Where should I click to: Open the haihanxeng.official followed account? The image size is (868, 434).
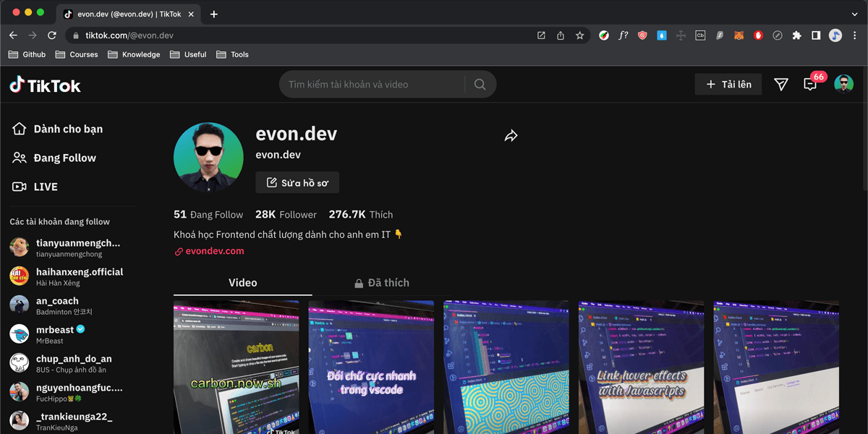(67, 276)
